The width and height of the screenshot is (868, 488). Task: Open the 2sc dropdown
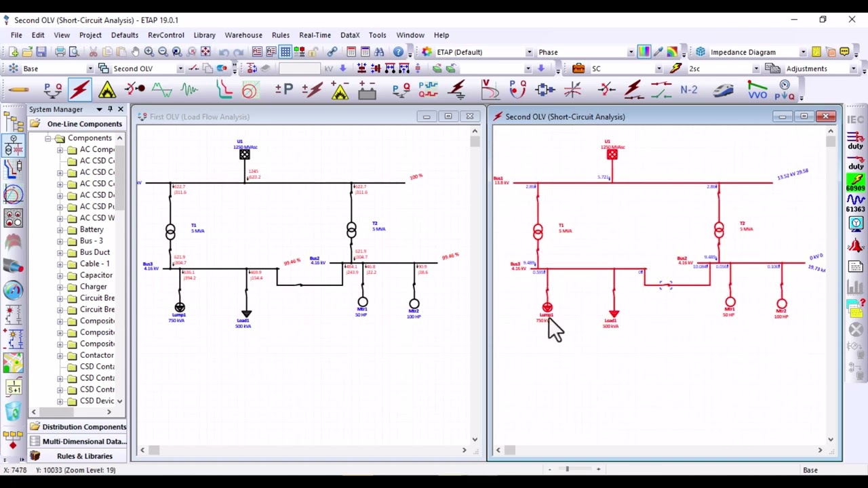coord(756,68)
